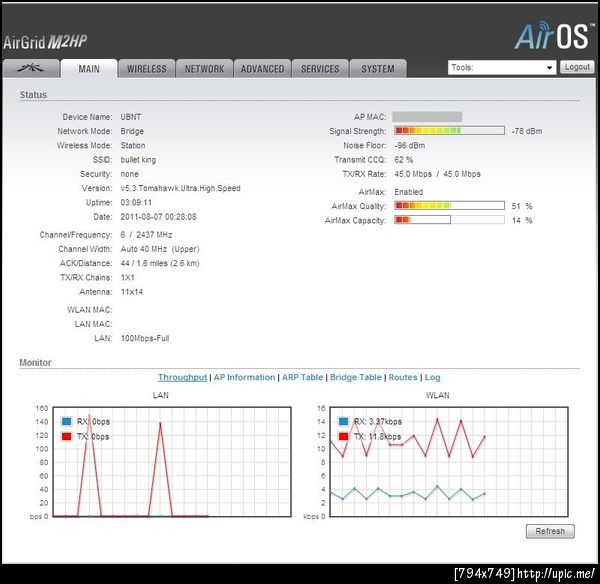The width and height of the screenshot is (600, 584).
Task: Click the Security value none
Action: tap(129, 174)
